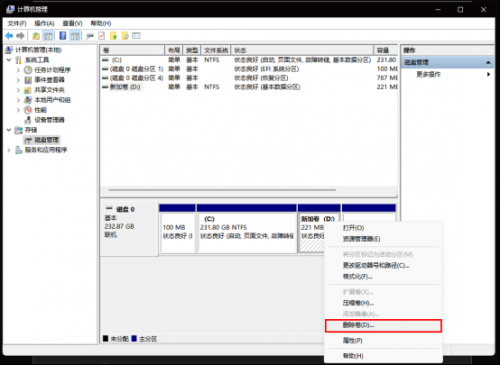Click the 设备管理器 device icon
Image resolution: width=500 pixels, height=365 pixels.
(x=28, y=120)
